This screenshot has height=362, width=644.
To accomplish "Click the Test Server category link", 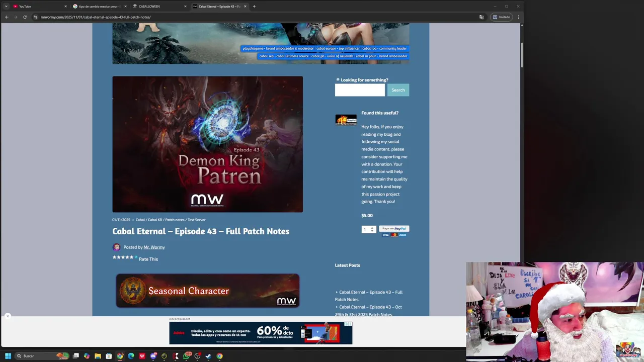I will tap(197, 220).
